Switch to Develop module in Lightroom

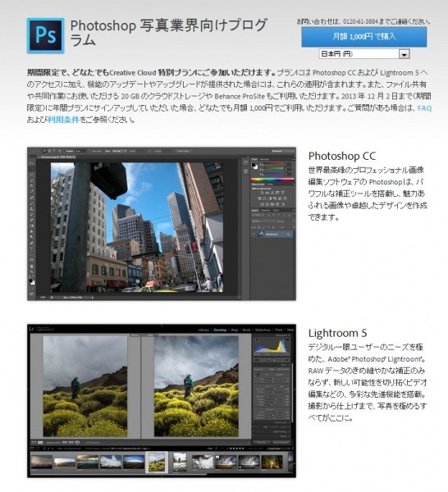click(x=220, y=330)
